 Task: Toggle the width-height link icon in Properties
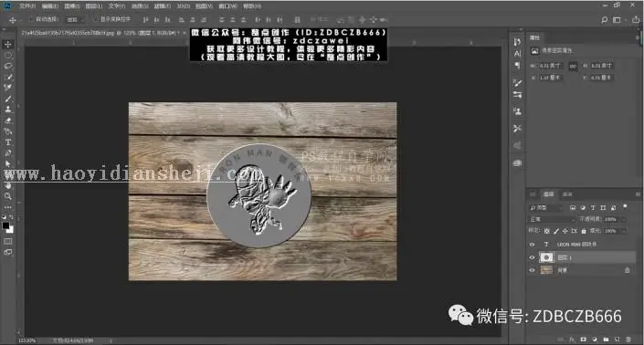[573, 66]
